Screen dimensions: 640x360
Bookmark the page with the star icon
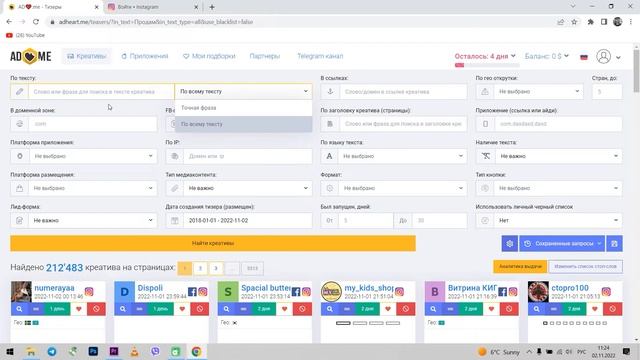[x=574, y=22]
